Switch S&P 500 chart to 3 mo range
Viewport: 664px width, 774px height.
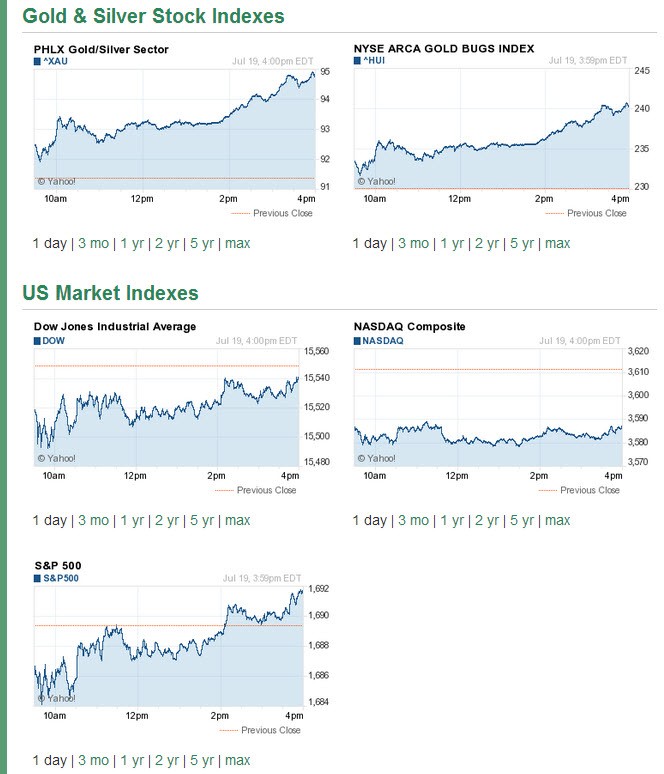tap(93, 760)
